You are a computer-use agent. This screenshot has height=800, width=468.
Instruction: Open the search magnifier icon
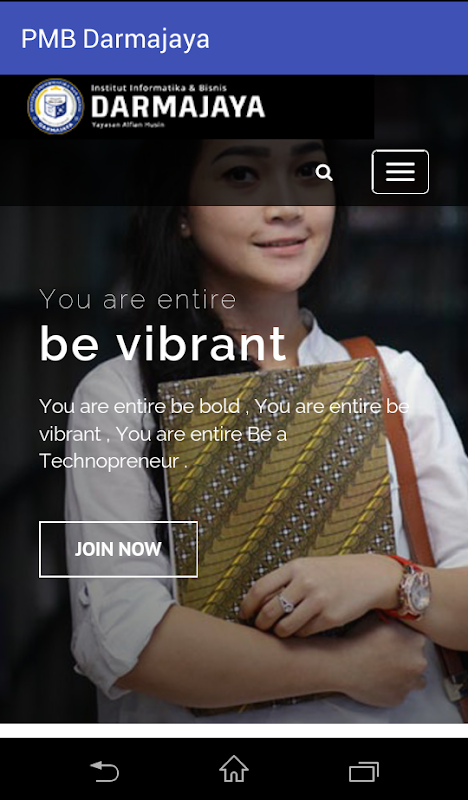pos(324,173)
